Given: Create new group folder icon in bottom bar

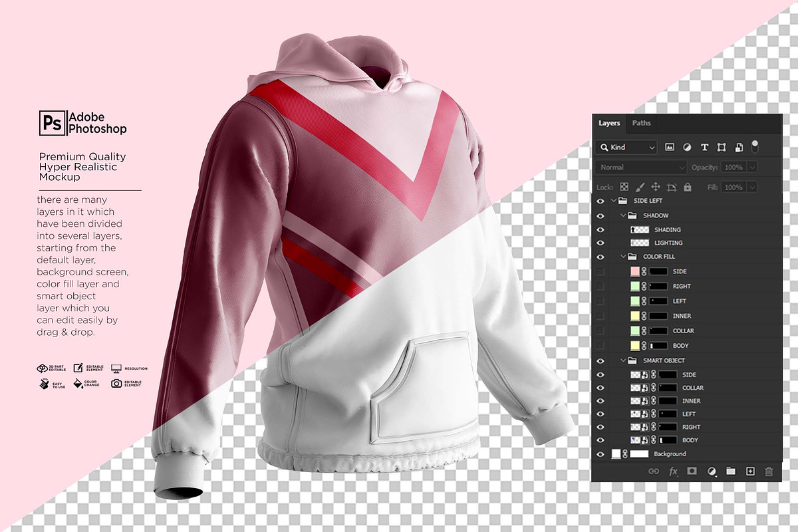Looking at the screenshot, I should point(731,471).
